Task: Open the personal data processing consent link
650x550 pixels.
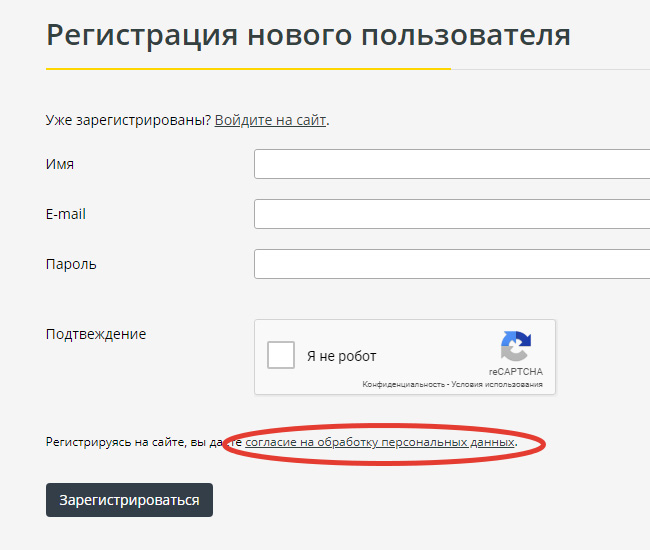Action: point(380,441)
